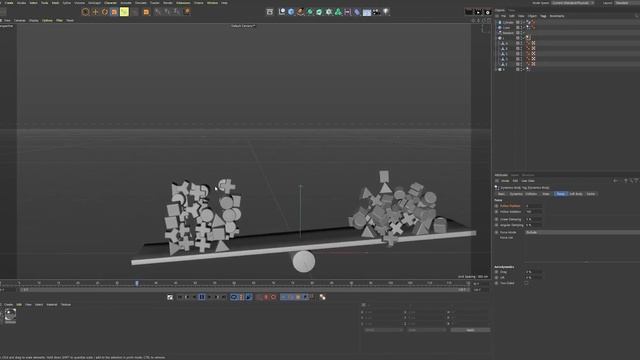
Task: Select the material thumbnail in Material manager
Action: [x=10, y=315]
